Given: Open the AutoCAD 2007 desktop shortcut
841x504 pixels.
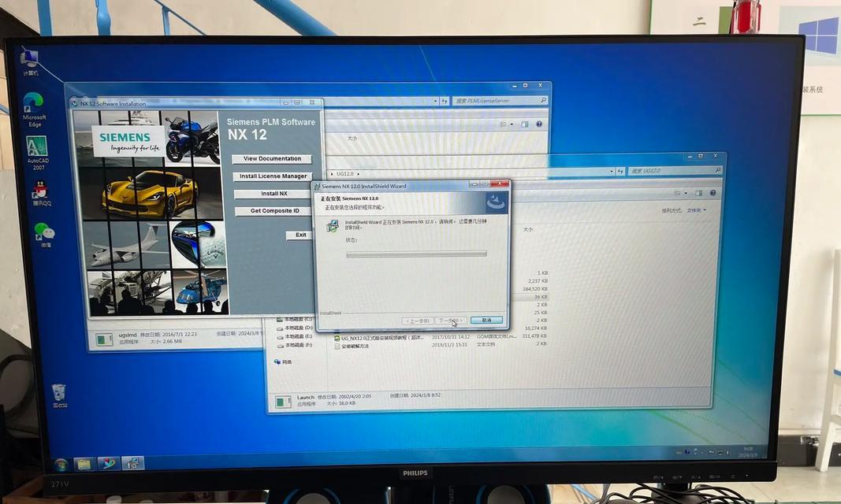Looking at the screenshot, I should click(x=38, y=154).
